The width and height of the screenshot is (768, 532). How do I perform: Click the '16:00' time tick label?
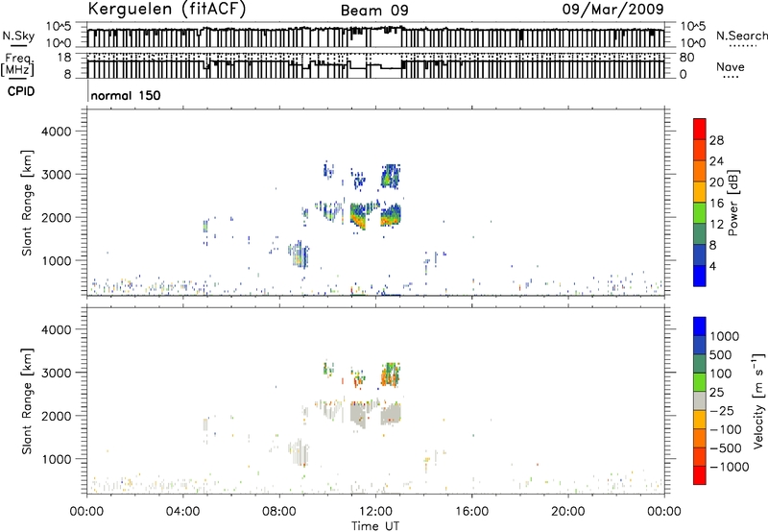[x=471, y=512]
